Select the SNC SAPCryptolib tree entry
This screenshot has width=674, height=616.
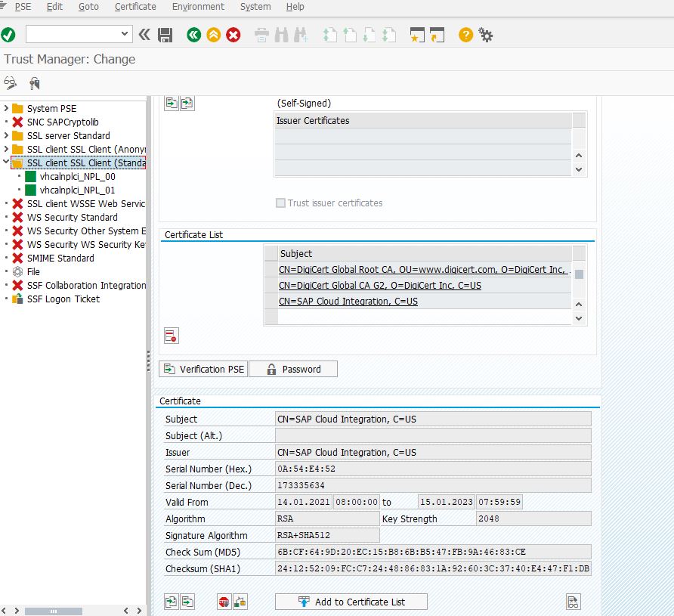63,122
